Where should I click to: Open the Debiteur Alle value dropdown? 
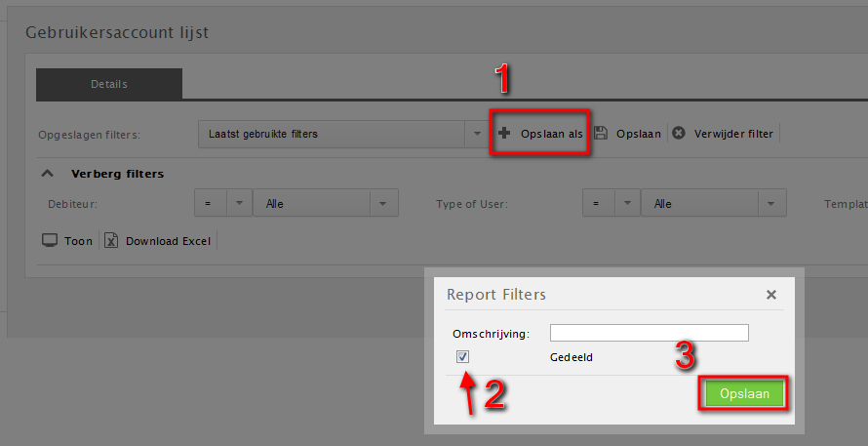click(382, 203)
